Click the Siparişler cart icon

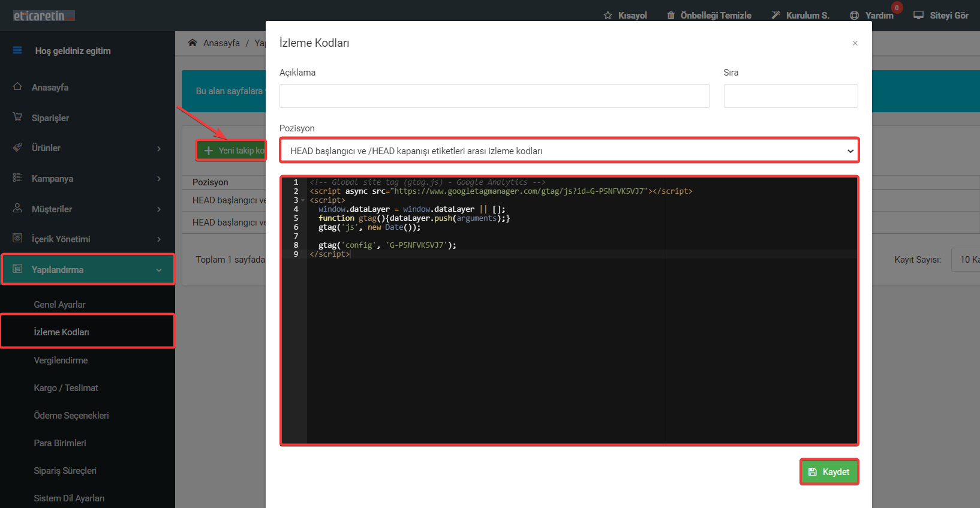17,117
